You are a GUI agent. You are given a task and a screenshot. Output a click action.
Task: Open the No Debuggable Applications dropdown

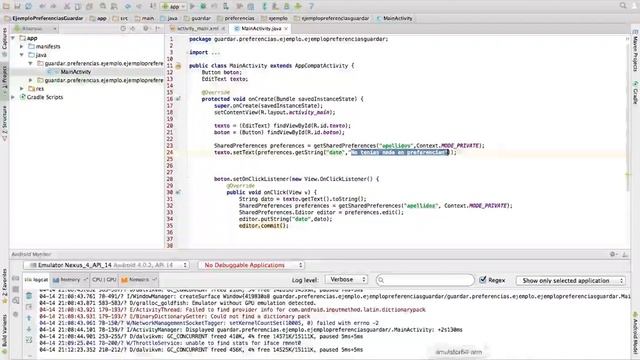(251, 265)
